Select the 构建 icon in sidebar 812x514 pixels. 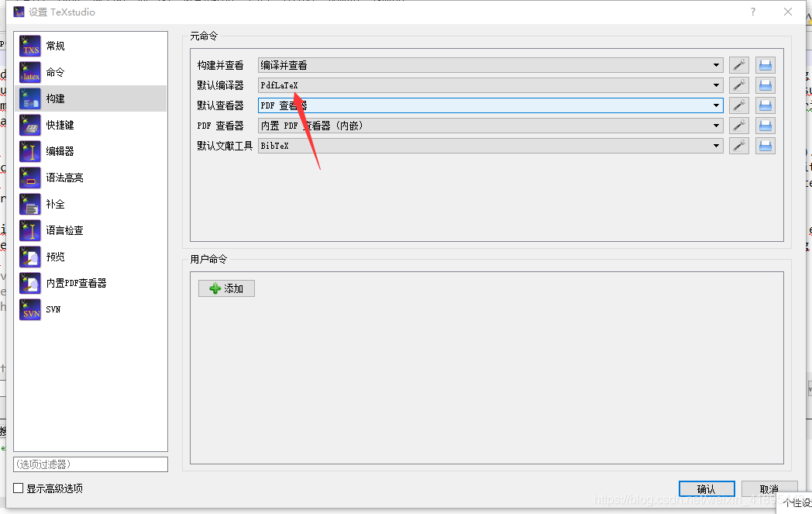[30, 99]
